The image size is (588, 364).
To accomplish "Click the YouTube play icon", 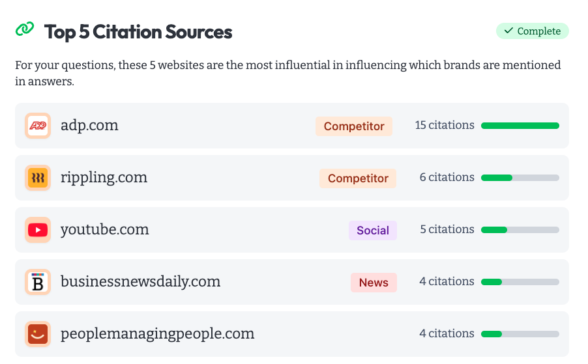I will [38, 230].
